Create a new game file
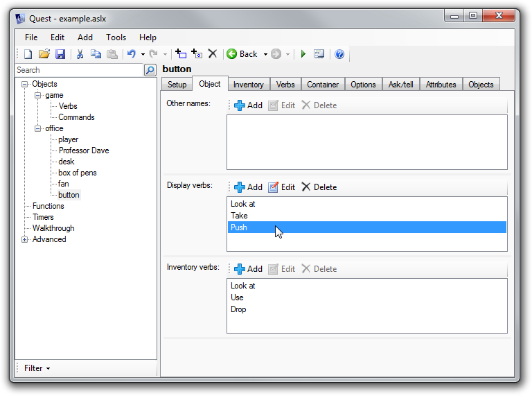This screenshot has height=396, width=532. (x=28, y=54)
